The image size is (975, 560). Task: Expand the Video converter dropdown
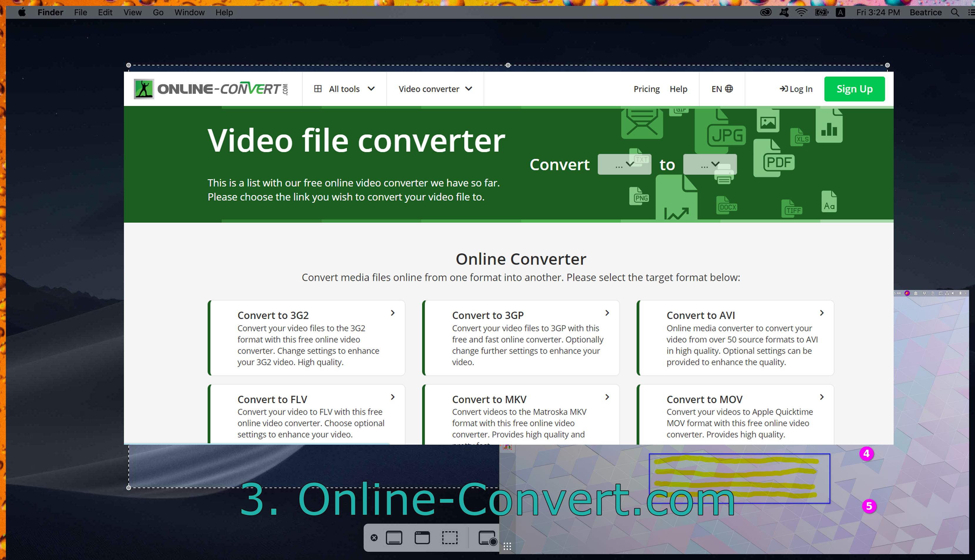[x=435, y=89]
